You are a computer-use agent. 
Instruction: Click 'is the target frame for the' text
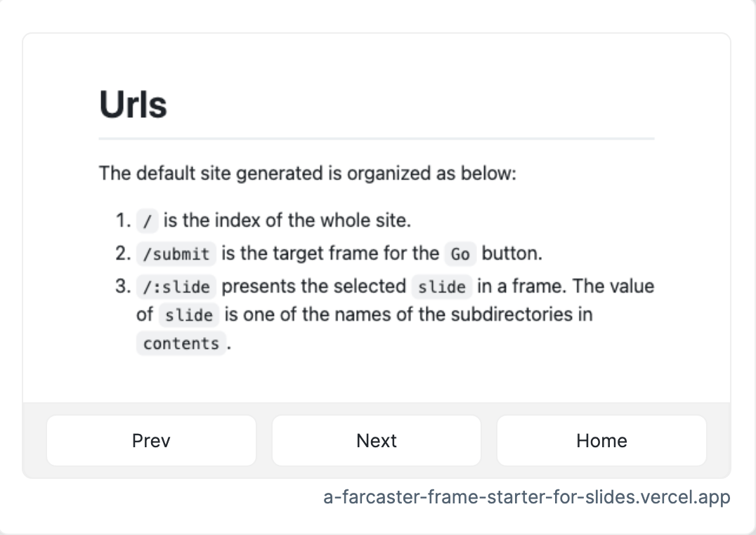(x=330, y=253)
